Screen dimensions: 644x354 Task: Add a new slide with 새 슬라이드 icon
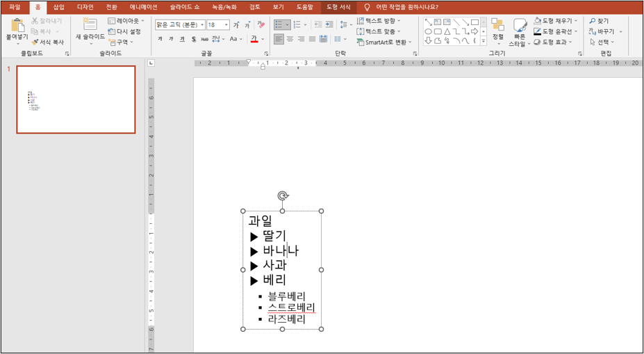pos(90,24)
